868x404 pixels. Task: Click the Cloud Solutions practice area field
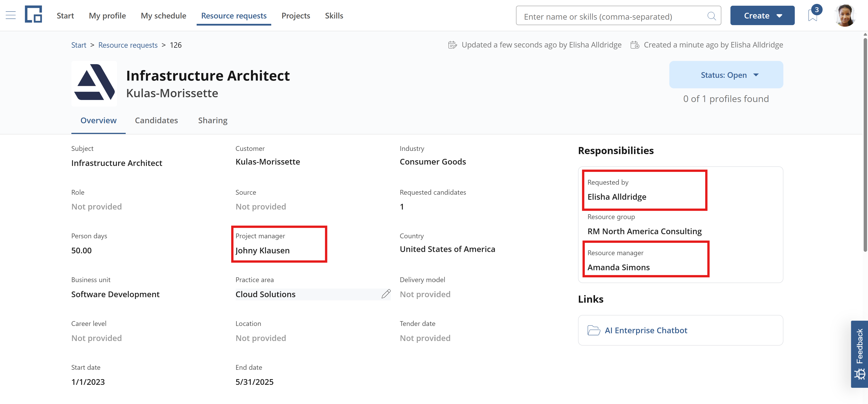(313, 294)
